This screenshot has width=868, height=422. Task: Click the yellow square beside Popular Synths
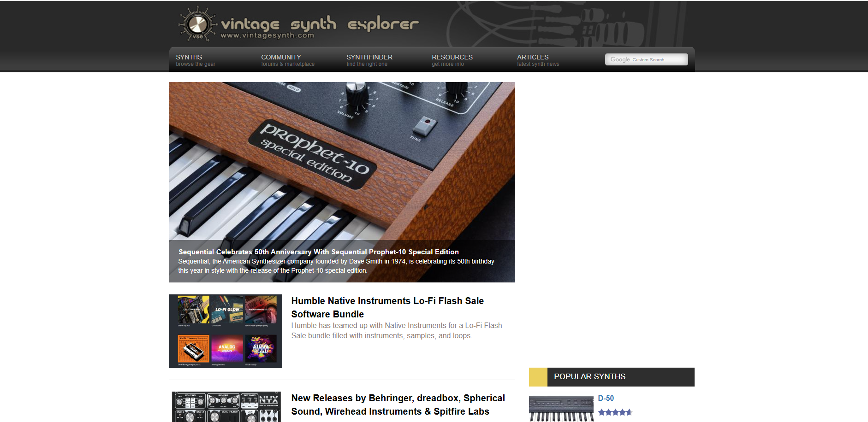coord(538,377)
